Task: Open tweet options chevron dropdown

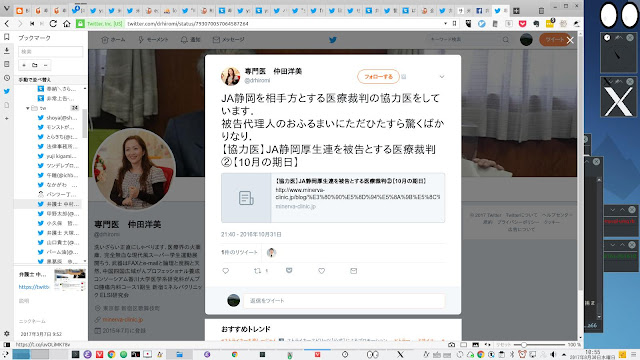Action: coord(442,76)
